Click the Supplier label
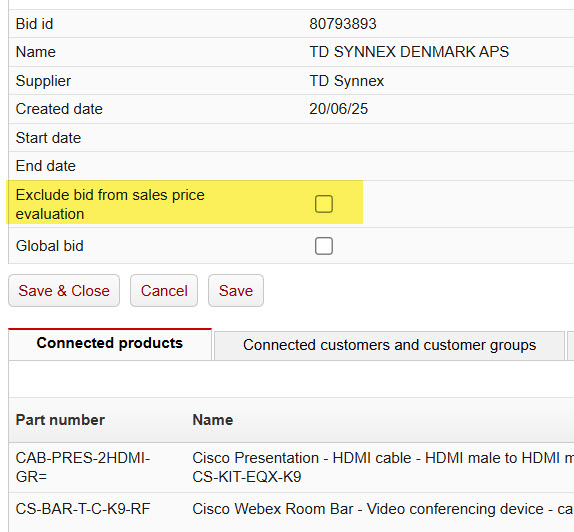 (43, 81)
